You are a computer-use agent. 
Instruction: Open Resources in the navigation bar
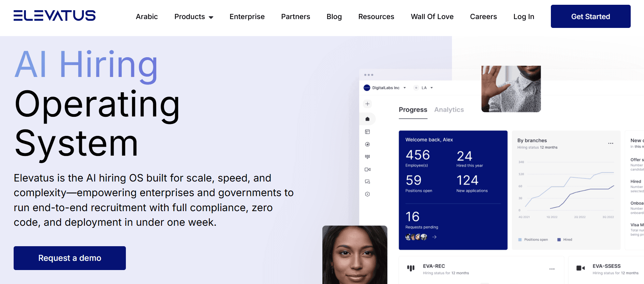coord(376,17)
